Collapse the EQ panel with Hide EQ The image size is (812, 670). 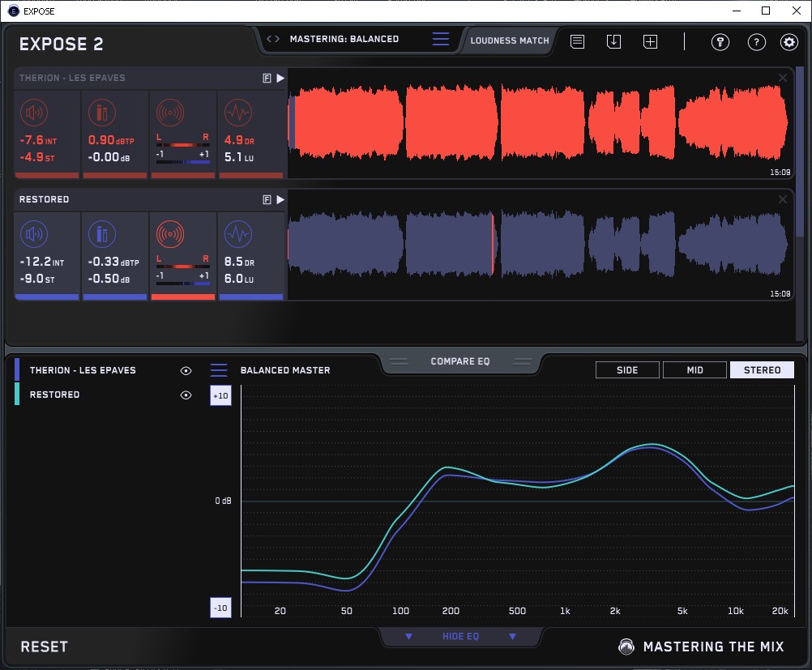pyautogui.click(x=460, y=636)
